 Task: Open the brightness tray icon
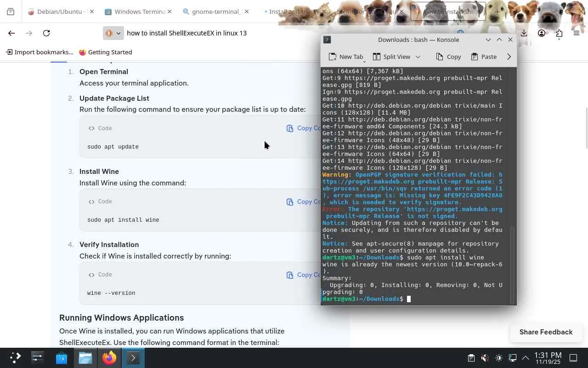coord(499,358)
